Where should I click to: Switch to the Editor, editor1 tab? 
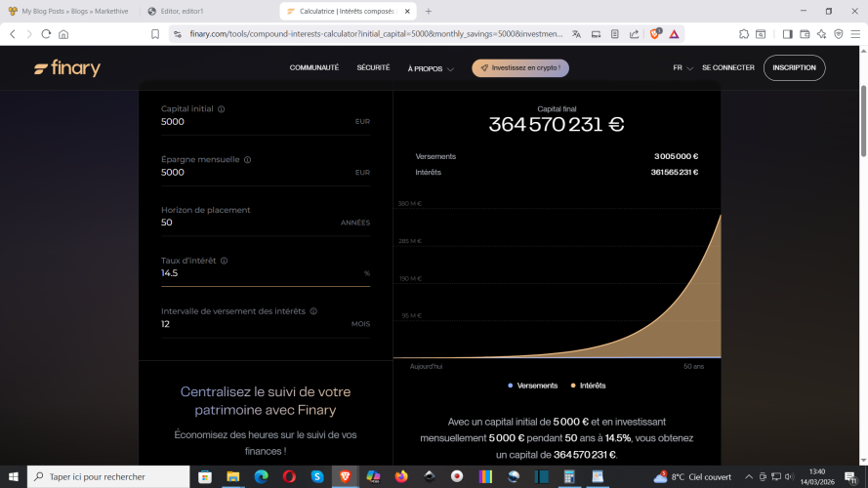202,11
